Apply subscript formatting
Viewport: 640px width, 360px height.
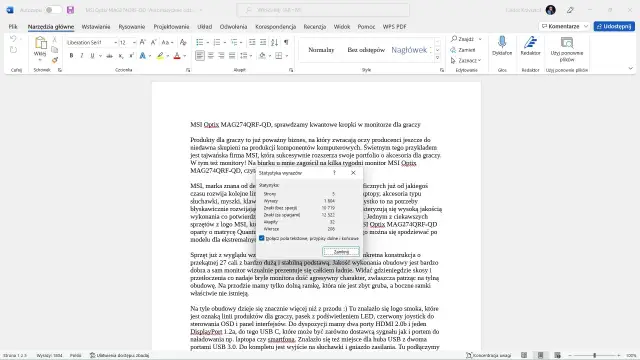click(x=121, y=56)
